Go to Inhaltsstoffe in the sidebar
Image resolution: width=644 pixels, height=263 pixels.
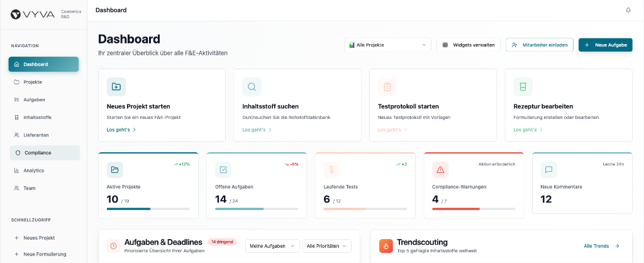pos(37,118)
